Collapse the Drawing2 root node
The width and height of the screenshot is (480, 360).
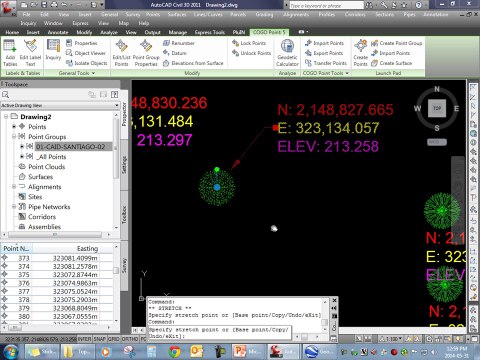pyautogui.click(x=6, y=117)
